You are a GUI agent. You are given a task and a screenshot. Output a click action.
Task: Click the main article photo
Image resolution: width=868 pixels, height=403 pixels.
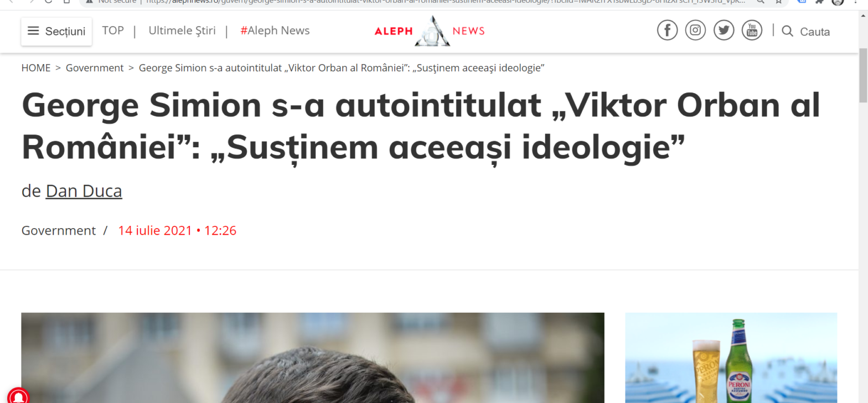coord(313,358)
